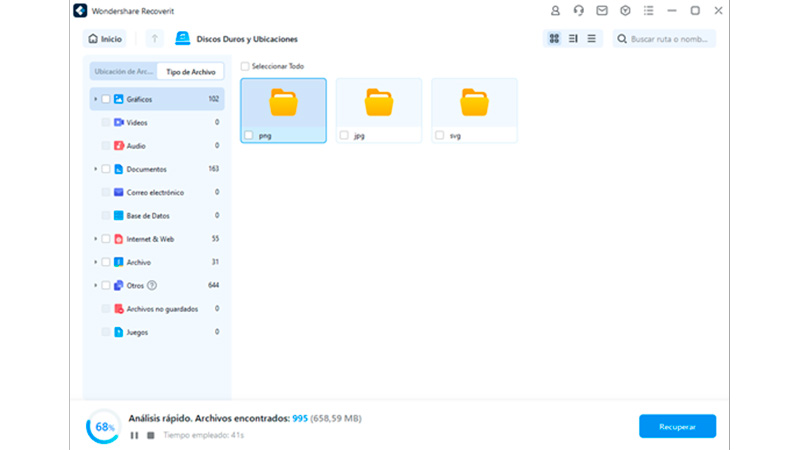Pause the scan in progress
This screenshot has height=450, width=800.
(134, 435)
